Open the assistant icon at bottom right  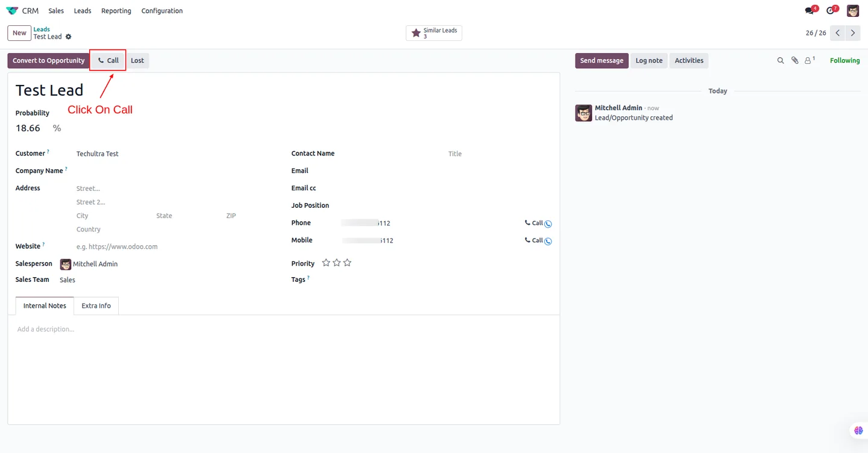pyautogui.click(x=859, y=431)
